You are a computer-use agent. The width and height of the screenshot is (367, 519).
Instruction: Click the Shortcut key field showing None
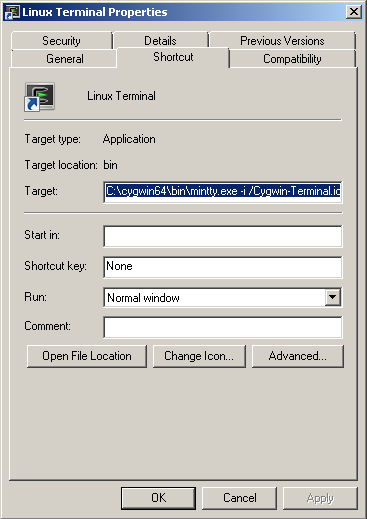[x=223, y=267]
